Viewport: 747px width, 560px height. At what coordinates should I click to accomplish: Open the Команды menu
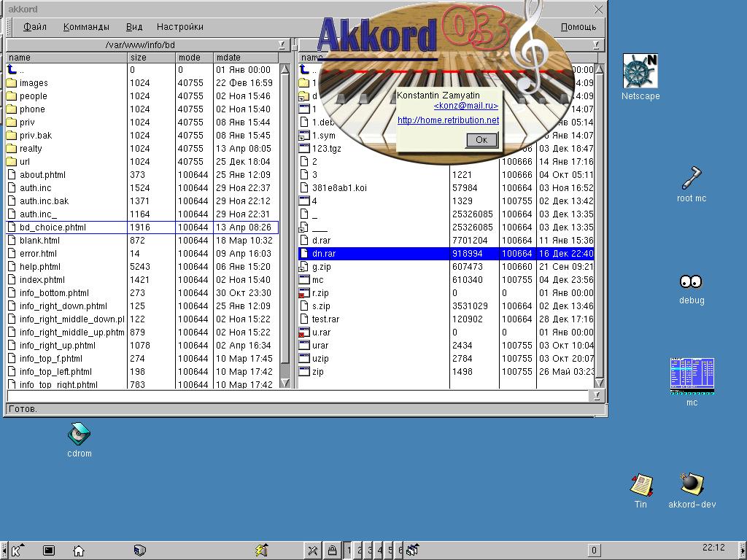click(86, 27)
